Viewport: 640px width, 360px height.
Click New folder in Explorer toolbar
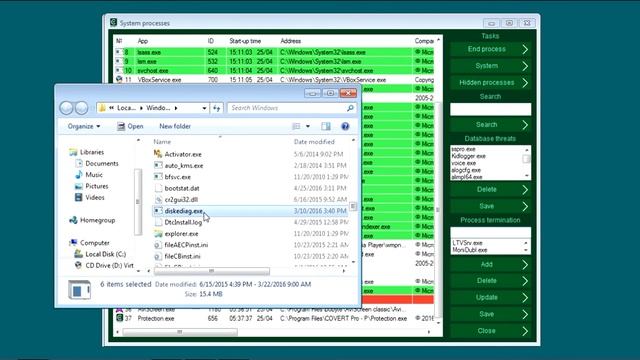tap(175, 127)
